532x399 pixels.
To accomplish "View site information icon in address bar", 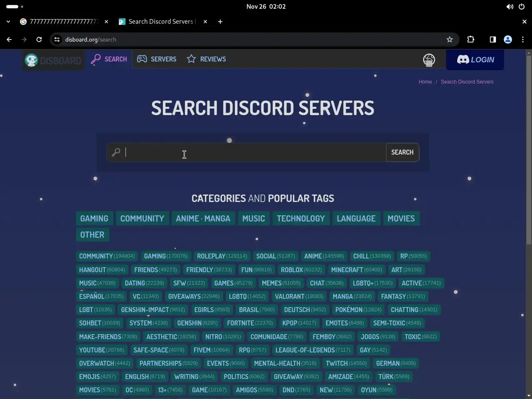I will [57, 39].
